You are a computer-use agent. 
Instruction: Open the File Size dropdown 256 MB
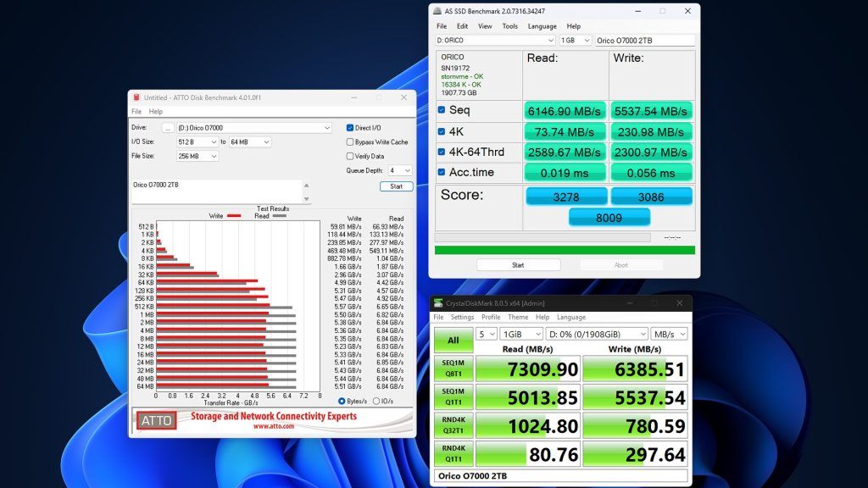click(x=198, y=157)
